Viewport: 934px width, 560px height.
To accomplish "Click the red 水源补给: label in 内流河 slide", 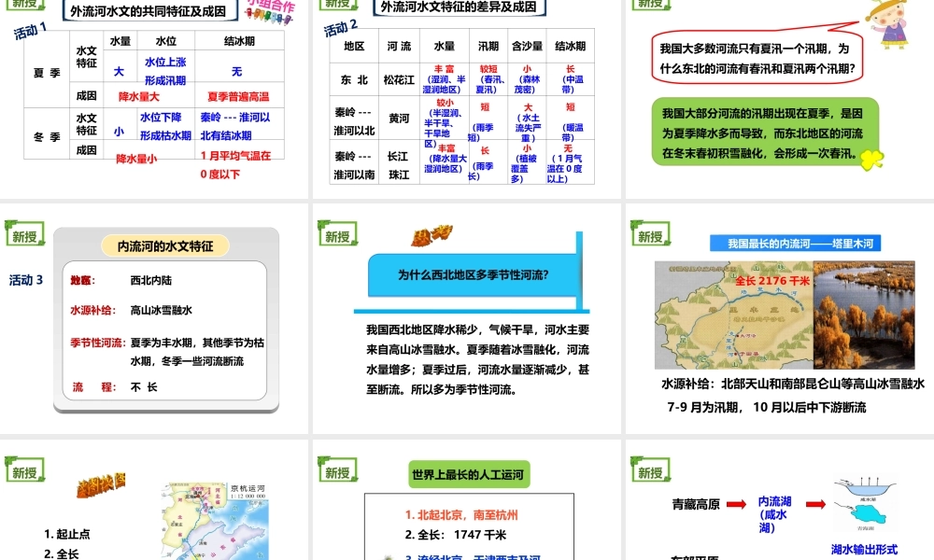I will (x=92, y=310).
